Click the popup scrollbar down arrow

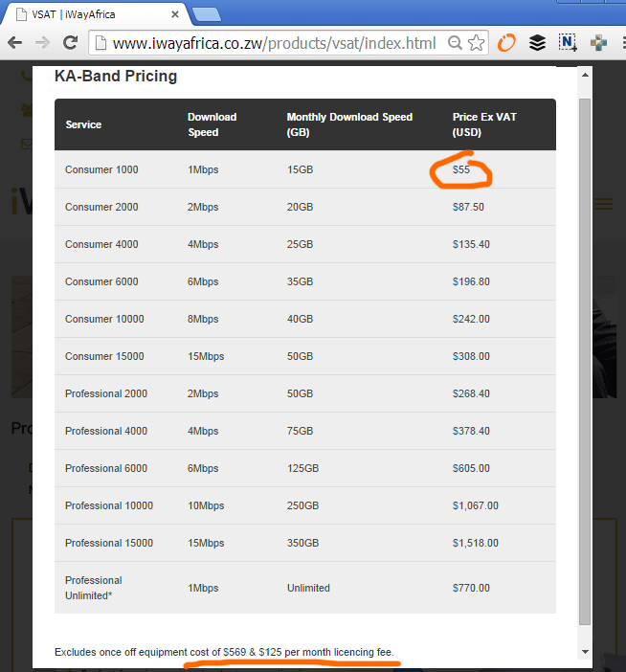(585, 652)
